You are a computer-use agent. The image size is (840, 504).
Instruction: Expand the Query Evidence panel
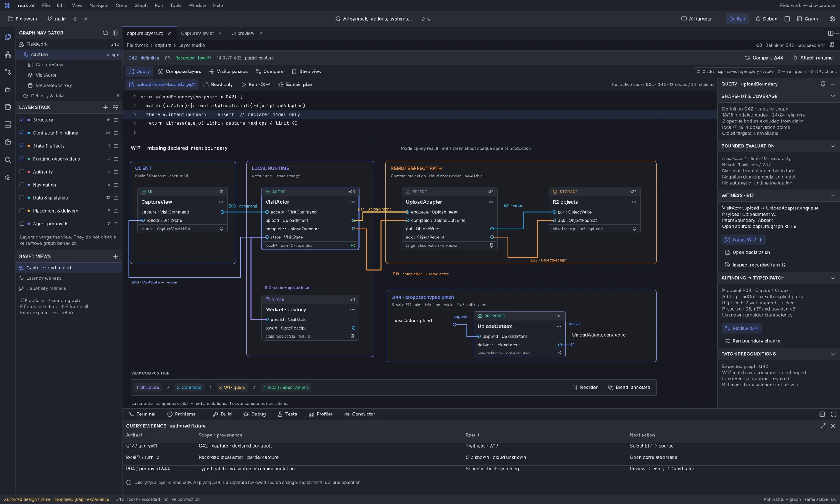823,426
